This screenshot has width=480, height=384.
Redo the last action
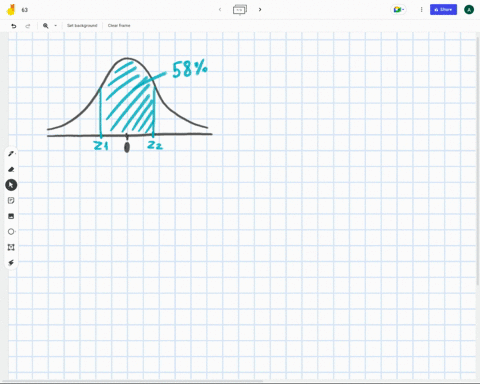click(28, 26)
